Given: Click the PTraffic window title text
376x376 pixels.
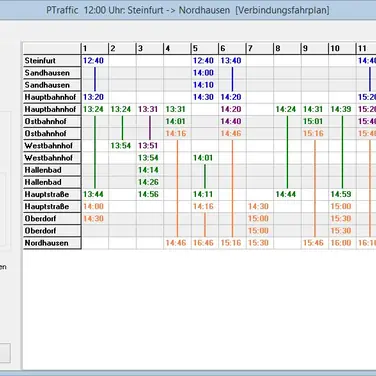Looking at the screenshot, I should click(188, 10).
